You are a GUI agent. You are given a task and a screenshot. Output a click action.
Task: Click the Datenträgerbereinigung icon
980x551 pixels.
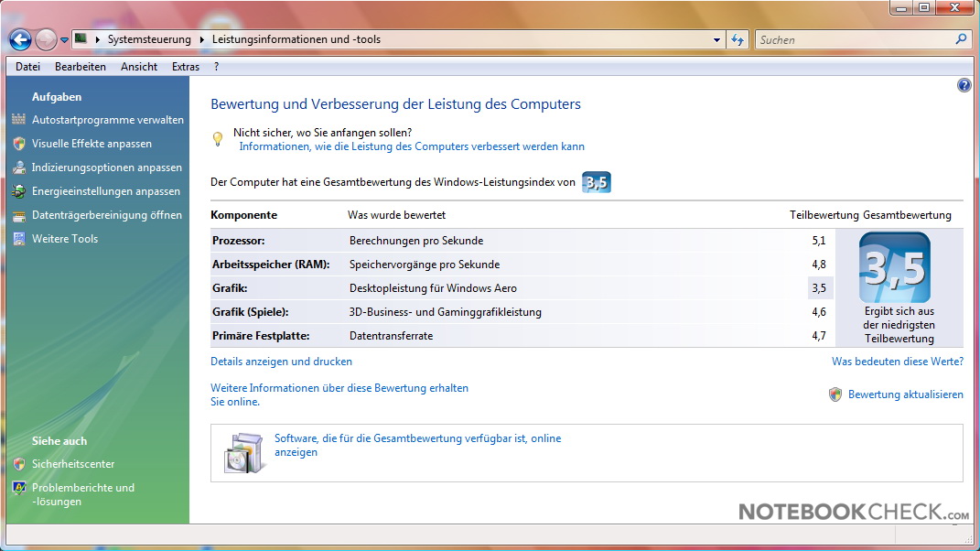point(19,215)
